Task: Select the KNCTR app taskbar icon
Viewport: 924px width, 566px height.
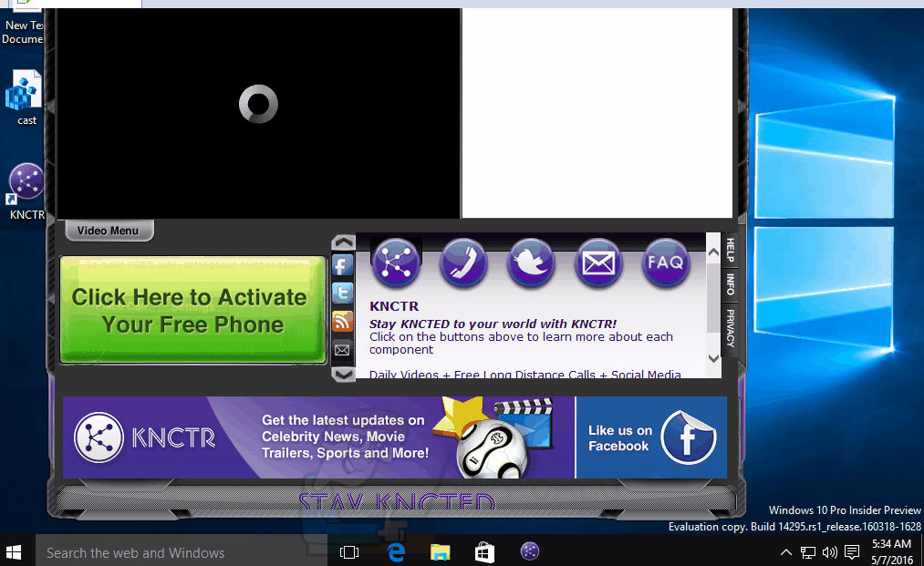Action: 530,551
